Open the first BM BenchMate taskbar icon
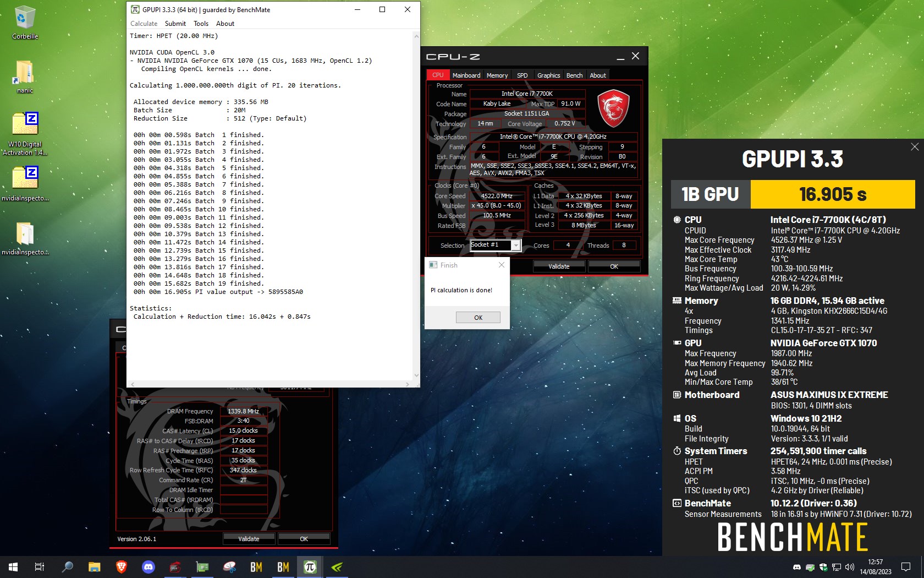The height and width of the screenshot is (578, 924). [256, 566]
